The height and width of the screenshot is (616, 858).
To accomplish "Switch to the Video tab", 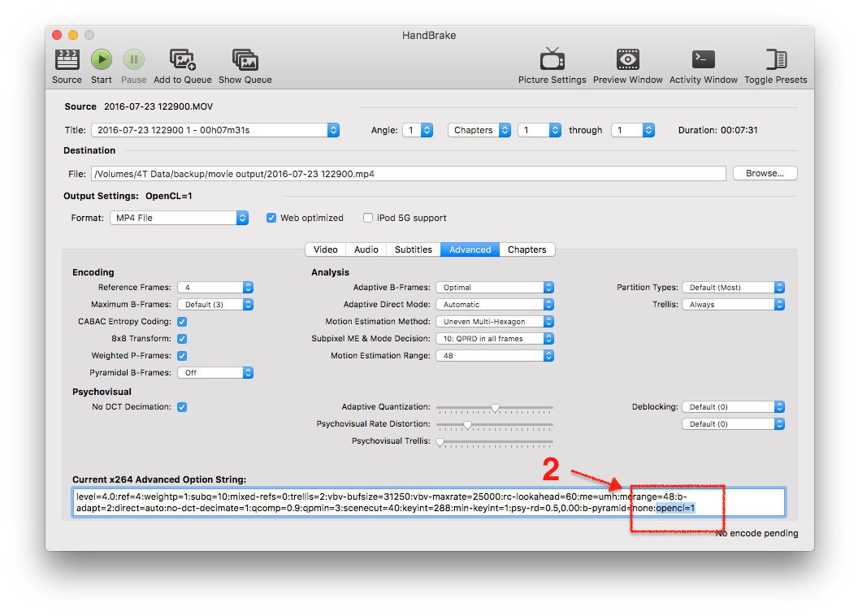I will pos(326,249).
